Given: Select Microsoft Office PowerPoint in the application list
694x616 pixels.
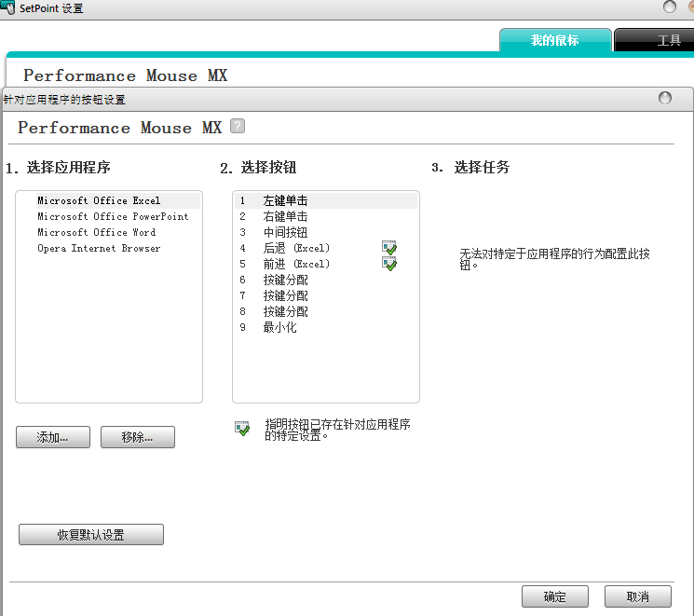Looking at the screenshot, I should click(118, 216).
